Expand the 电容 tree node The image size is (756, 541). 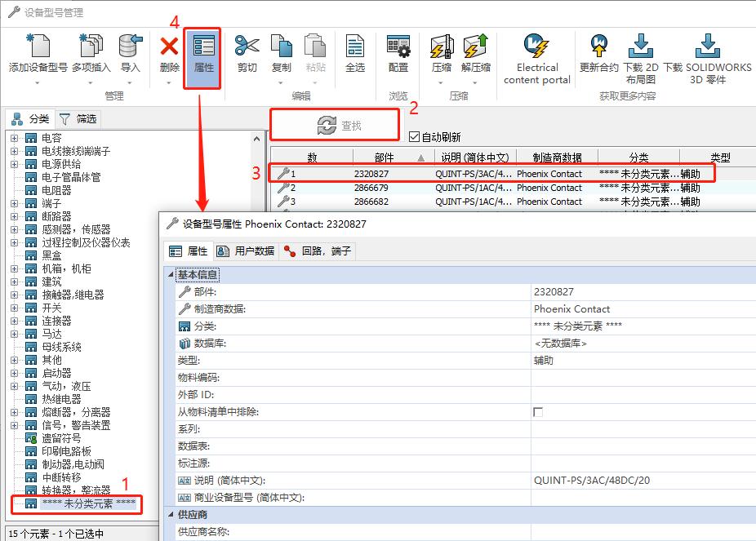pyautogui.click(x=14, y=138)
